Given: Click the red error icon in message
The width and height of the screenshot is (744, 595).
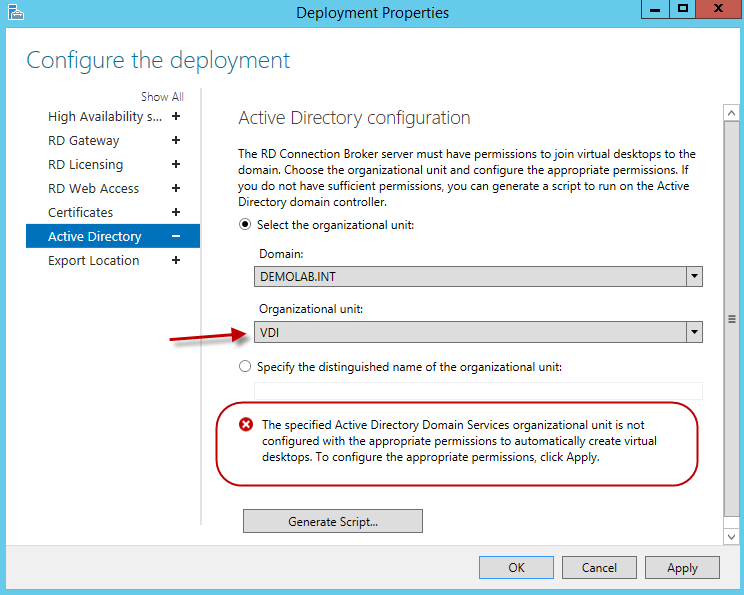Looking at the screenshot, I should pyautogui.click(x=246, y=424).
